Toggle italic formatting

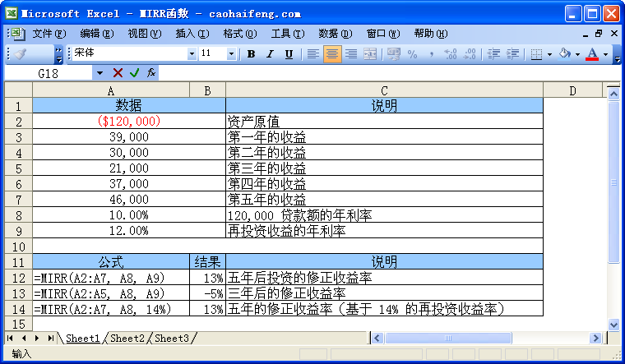click(x=270, y=54)
